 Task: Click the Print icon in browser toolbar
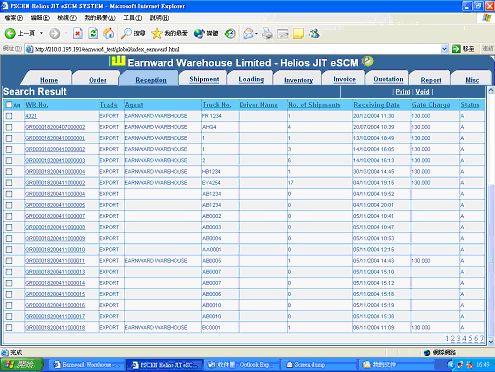267,33
